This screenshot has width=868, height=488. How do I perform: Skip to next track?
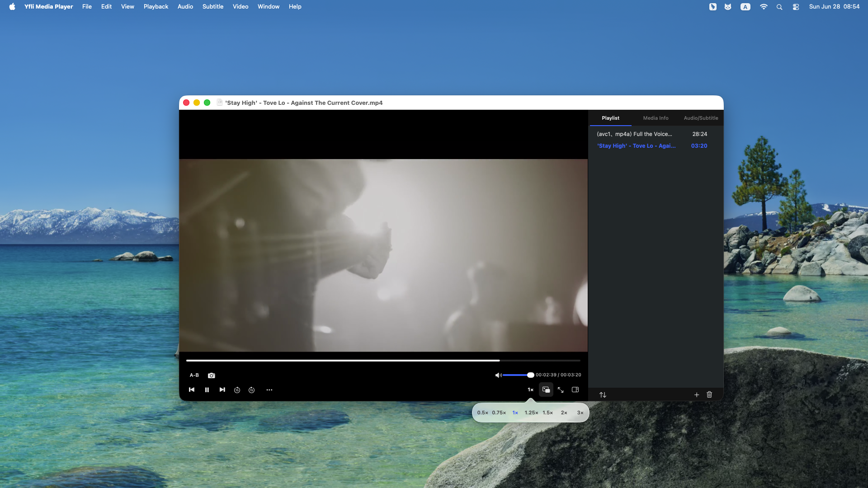222,389
